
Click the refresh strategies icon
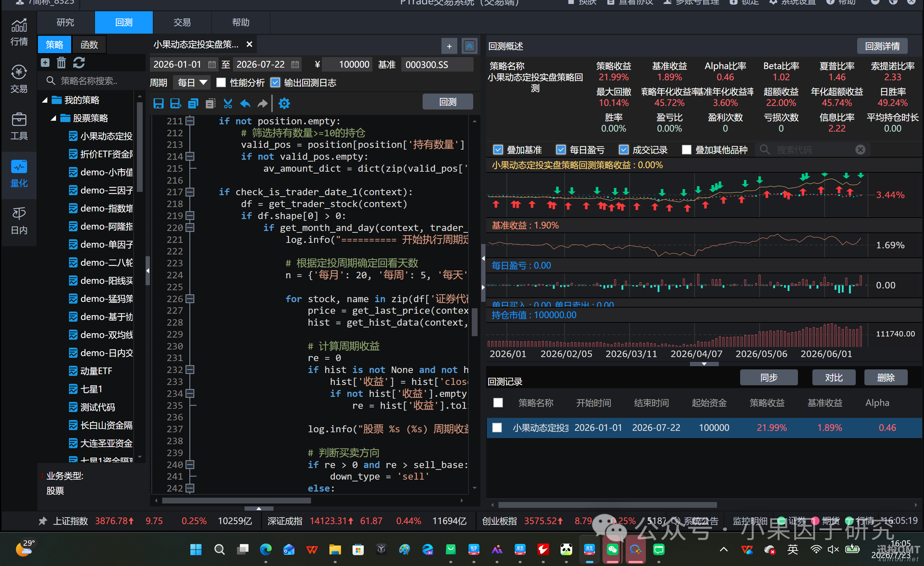(79, 62)
